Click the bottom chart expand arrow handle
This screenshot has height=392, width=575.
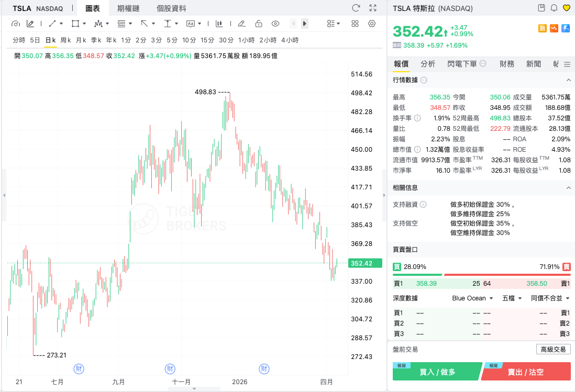(194, 389)
